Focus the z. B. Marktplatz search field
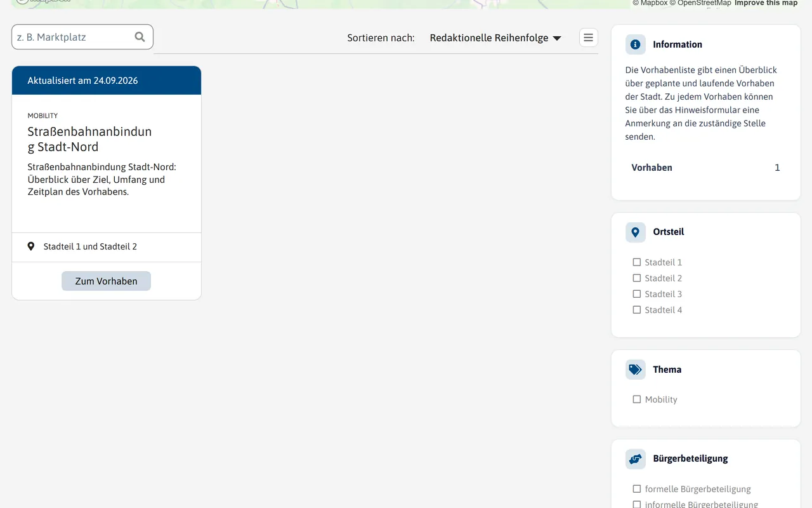The height and width of the screenshot is (508, 812). coord(82,37)
